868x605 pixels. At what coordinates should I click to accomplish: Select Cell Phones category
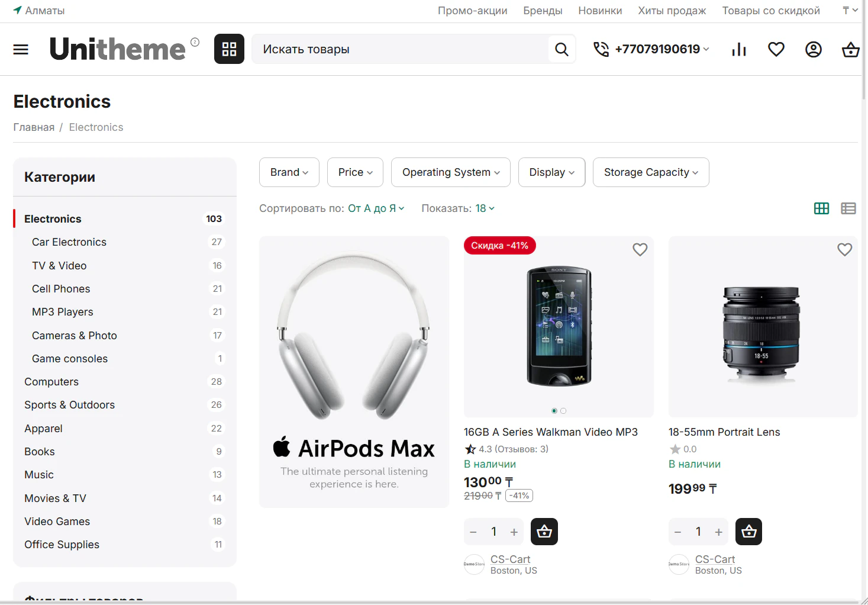tap(61, 289)
